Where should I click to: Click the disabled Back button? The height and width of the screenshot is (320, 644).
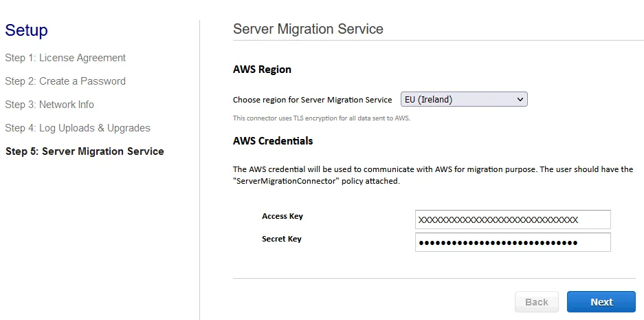537,302
